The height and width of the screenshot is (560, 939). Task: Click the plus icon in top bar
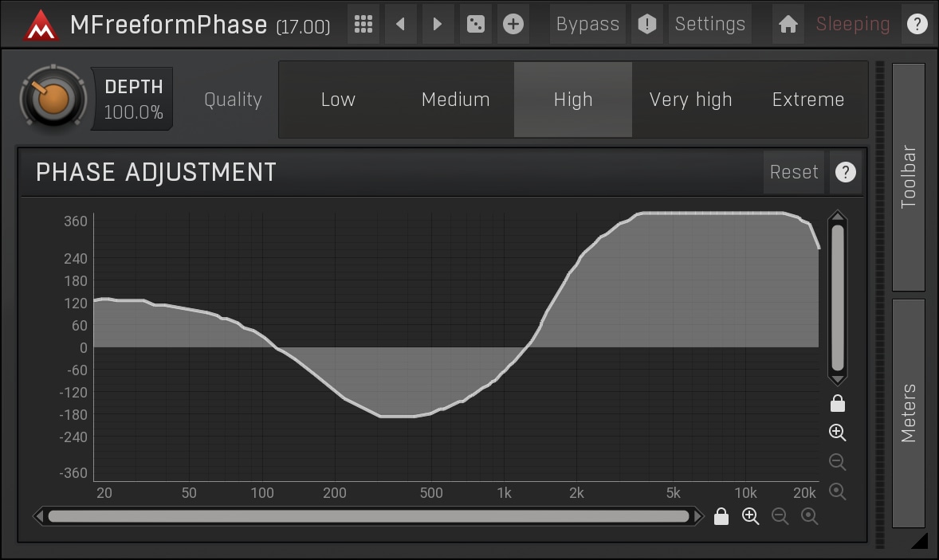coord(513,25)
